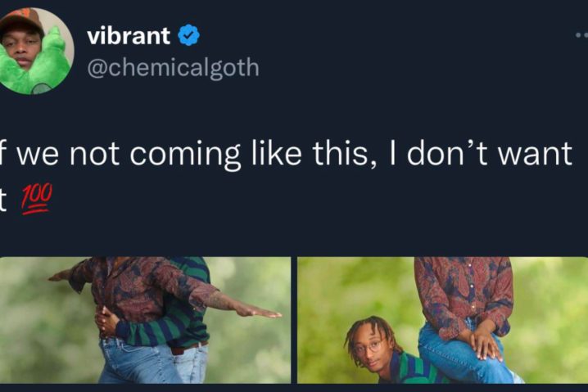Open the tweet's more options ellipsis
Image resolution: width=588 pixels, height=392 pixels.
coord(581,35)
